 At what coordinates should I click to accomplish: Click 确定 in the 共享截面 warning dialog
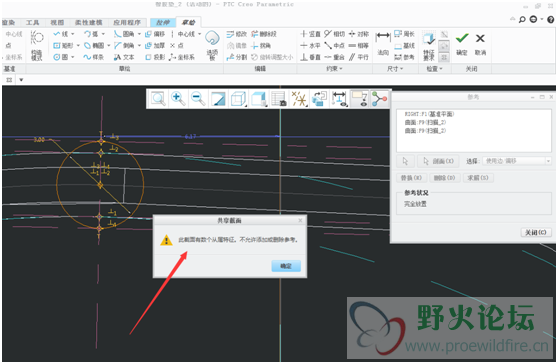click(286, 266)
